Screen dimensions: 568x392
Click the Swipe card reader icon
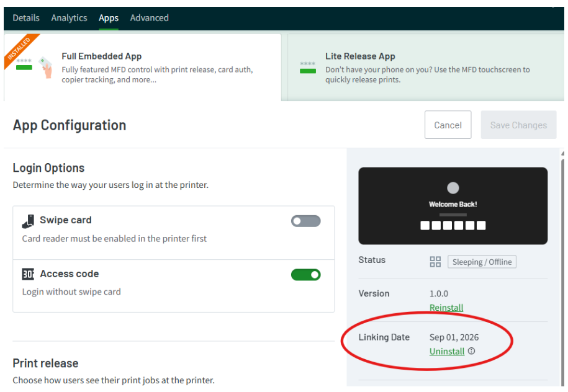point(29,221)
